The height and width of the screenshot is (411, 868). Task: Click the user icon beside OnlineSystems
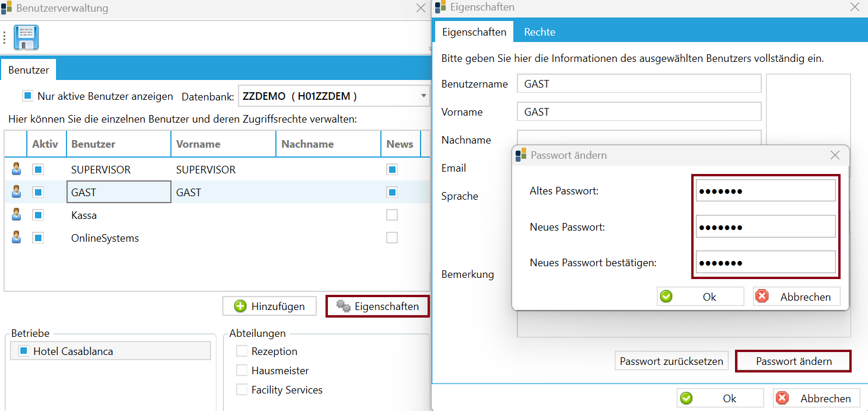[16, 238]
